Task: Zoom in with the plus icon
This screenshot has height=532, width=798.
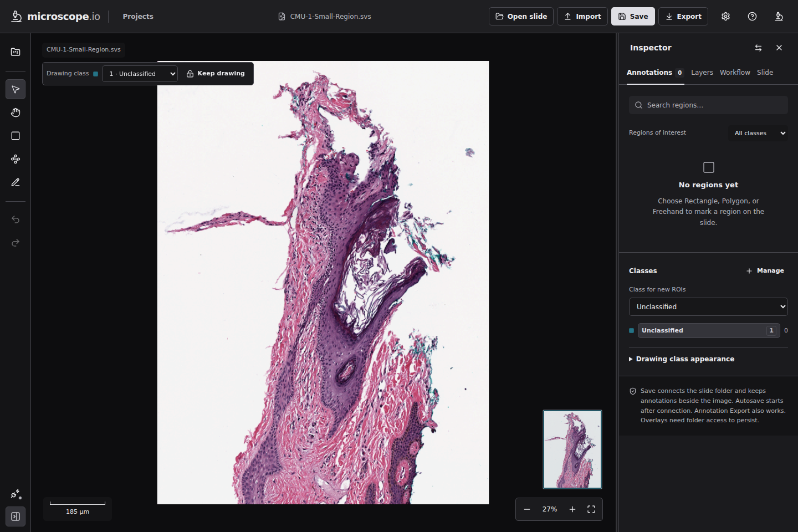Action: [572, 509]
